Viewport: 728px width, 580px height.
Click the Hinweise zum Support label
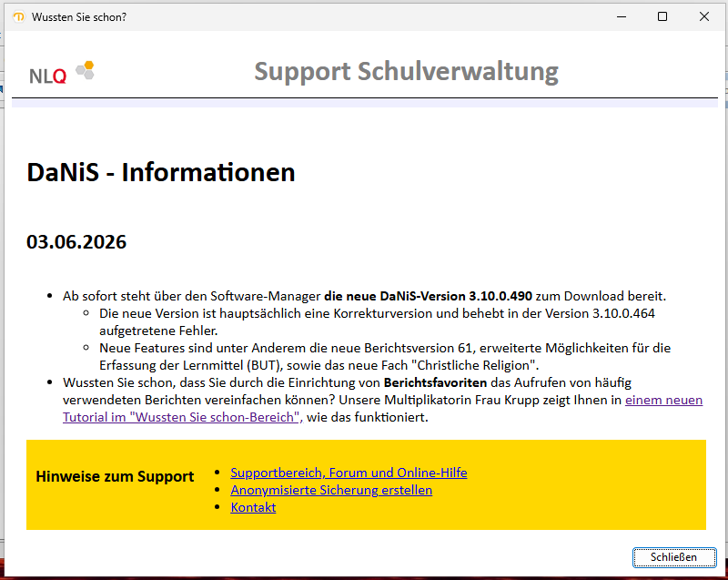[115, 477]
